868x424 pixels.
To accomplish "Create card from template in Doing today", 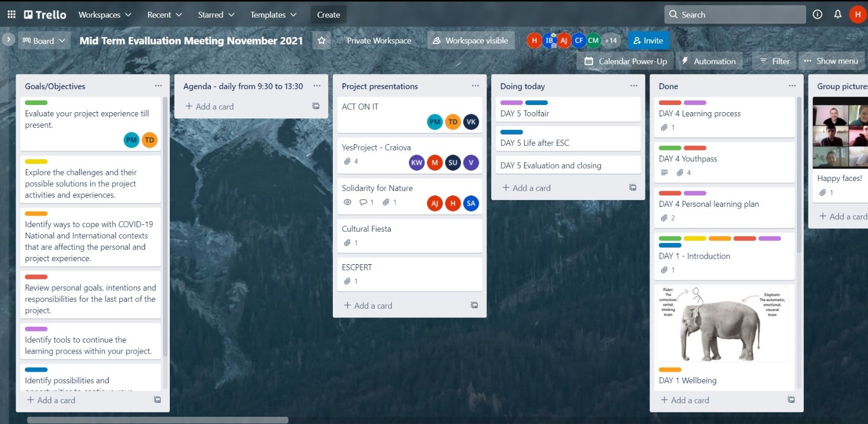I will click(632, 188).
